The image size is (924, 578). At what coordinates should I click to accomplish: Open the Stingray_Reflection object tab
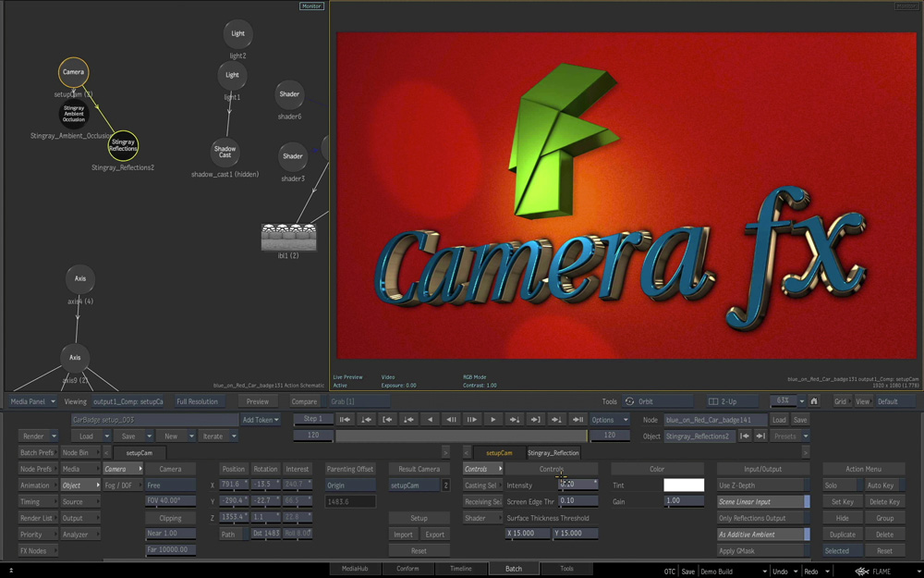[553, 453]
